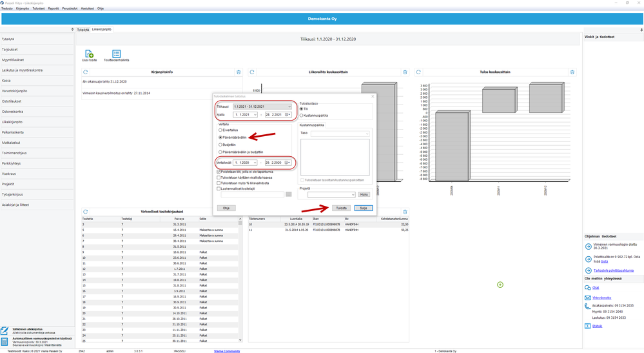Remove the Tulos kuukausittain chart via trash icon
The height and width of the screenshot is (353, 644).
point(572,72)
